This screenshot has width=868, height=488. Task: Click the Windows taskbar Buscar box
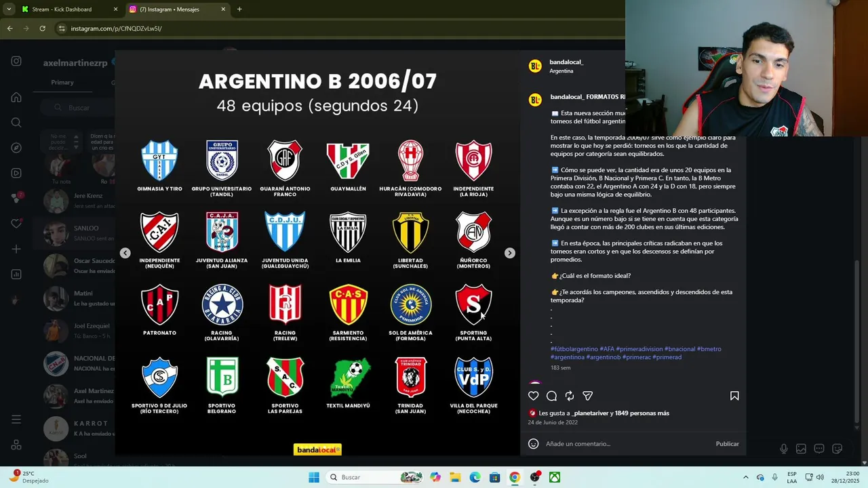pos(374,477)
